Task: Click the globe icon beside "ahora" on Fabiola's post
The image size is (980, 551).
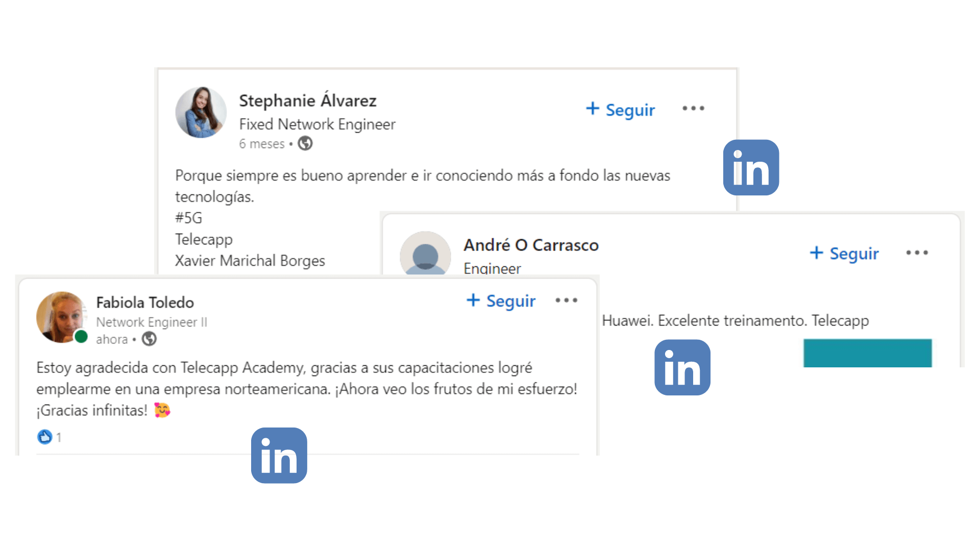Action: coord(149,339)
